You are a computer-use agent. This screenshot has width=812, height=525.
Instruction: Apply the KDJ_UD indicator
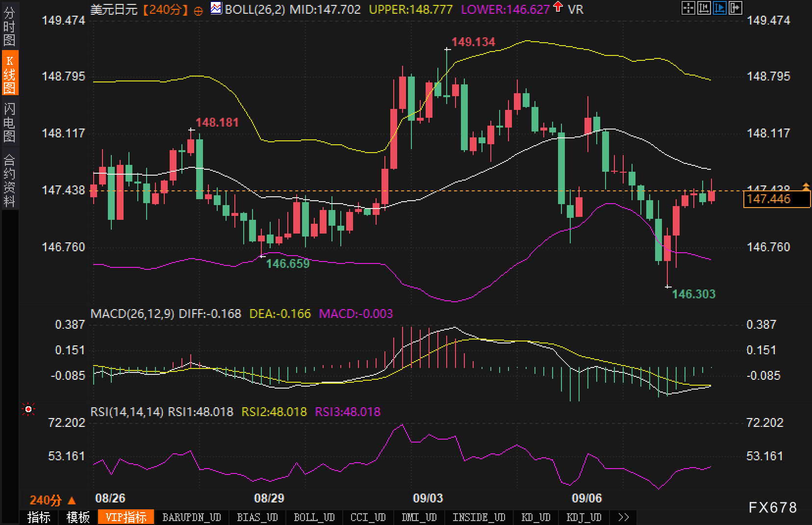584,518
